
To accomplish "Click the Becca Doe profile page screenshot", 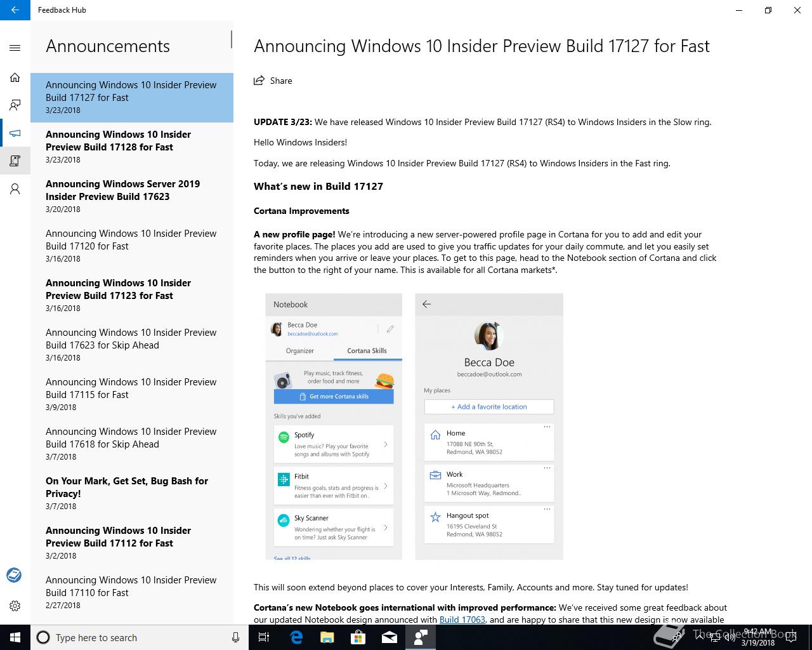I will click(x=489, y=427).
